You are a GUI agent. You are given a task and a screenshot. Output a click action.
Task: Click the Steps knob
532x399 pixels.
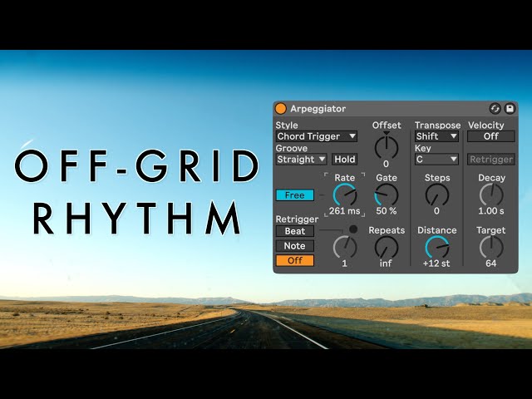point(437,195)
